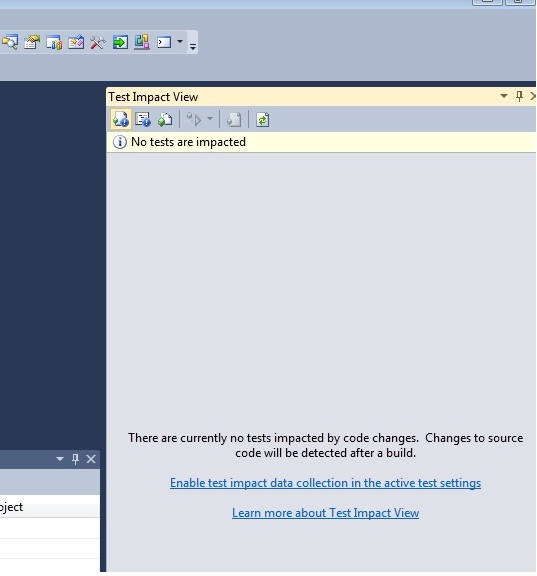Toggle auto-hide pin on Test Impact View

click(519, 96)
